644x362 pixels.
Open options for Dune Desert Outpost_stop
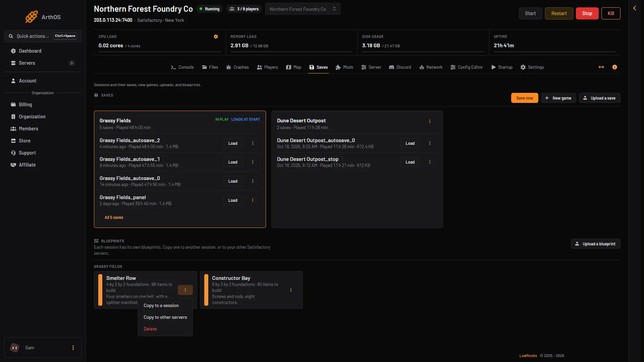(x=430, y=162)
